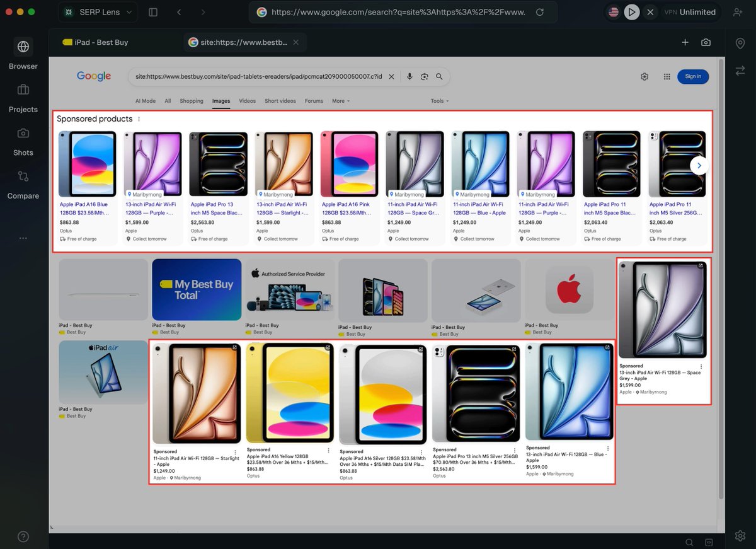Image resolution: width=756 pixels, height=549 pixels.
Task: Click into the Google search field
Action: [258, 76]
